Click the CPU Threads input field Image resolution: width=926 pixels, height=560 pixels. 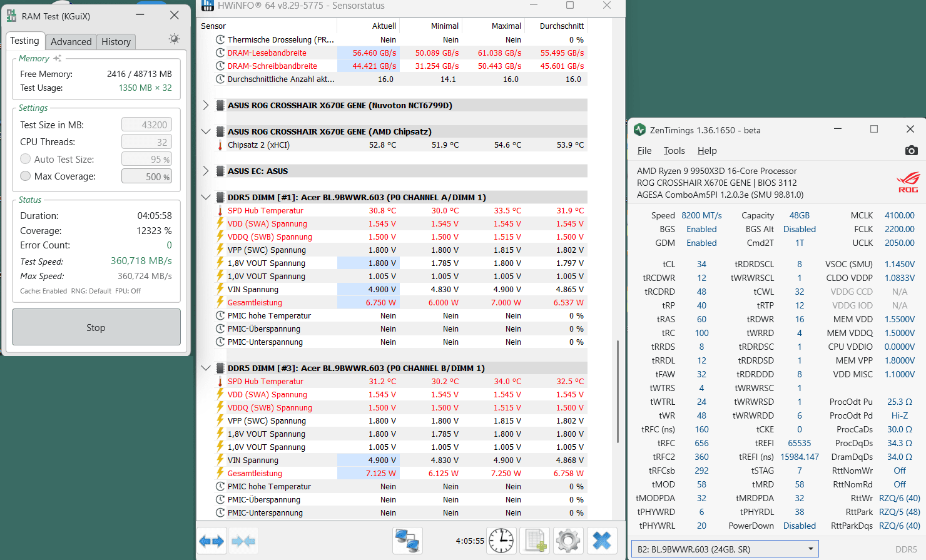tap(146, 142)
